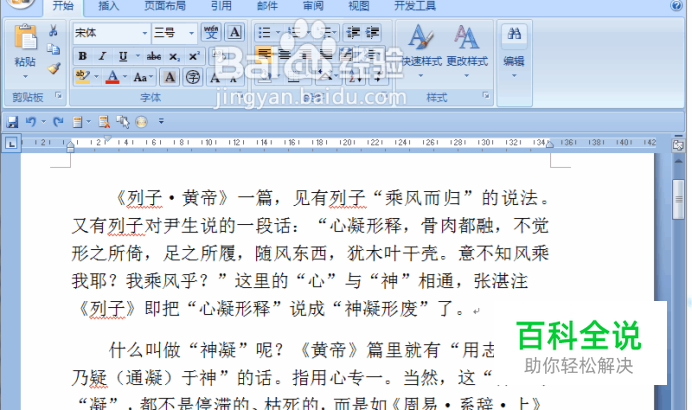Switch to the 插入 tab
Viewport: 692px width, 410px height.
point(109,6)
